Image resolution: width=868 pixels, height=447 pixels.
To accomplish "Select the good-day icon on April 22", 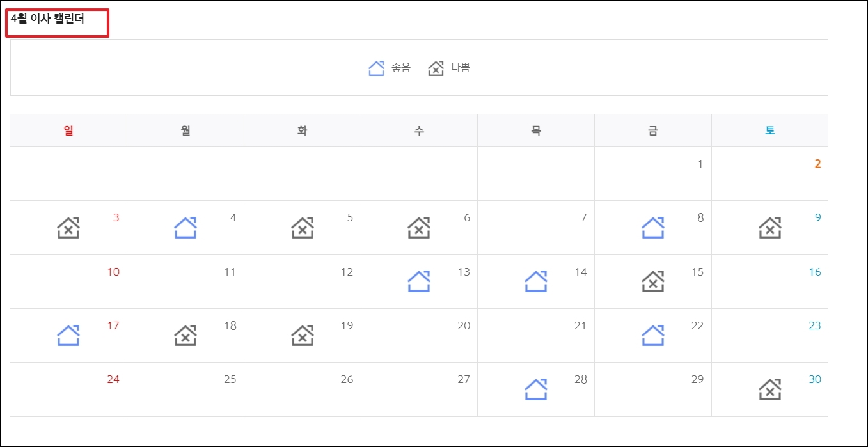I will (x=653, y=335).
